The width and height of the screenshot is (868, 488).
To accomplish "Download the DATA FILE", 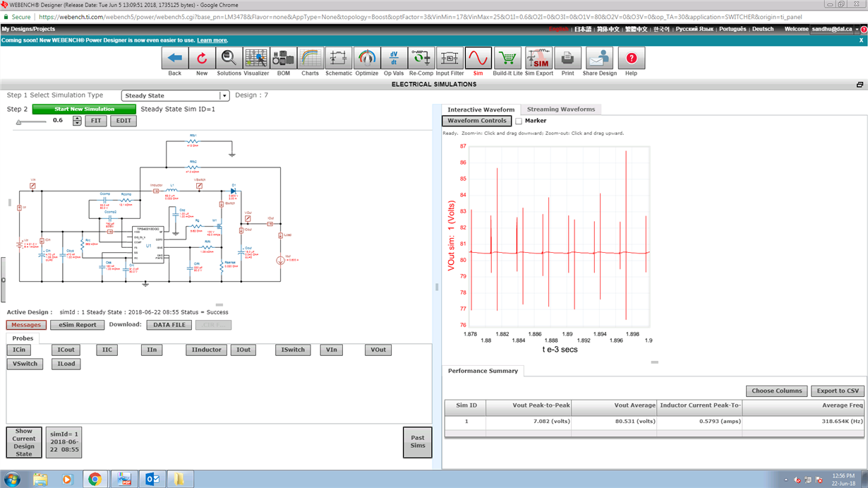I will pyautogui.click(x=169, y=325).
